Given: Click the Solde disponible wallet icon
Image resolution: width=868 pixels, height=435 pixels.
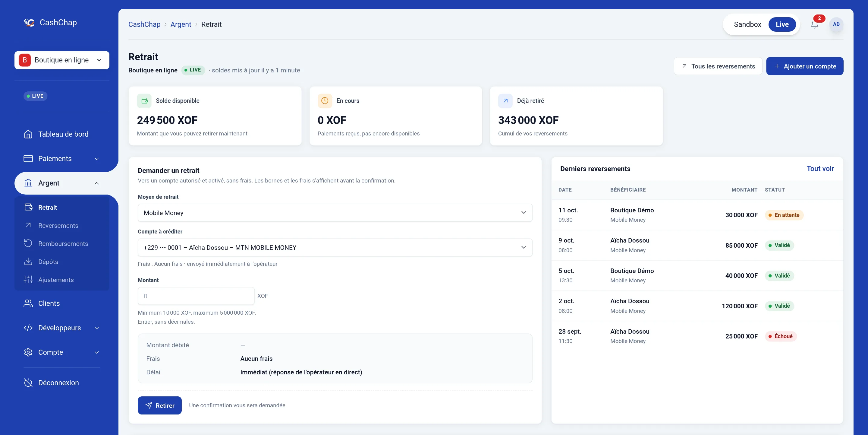Looking at the screenshot, I should 144,101.
